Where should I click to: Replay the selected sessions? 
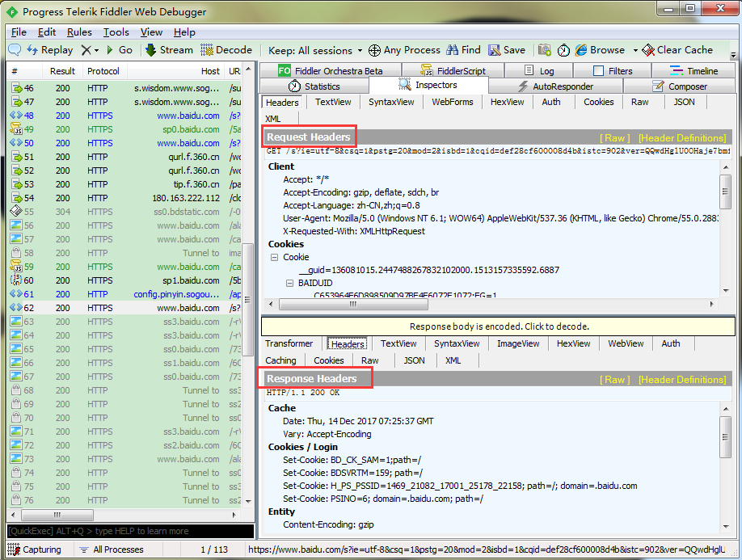coord(50,49)
